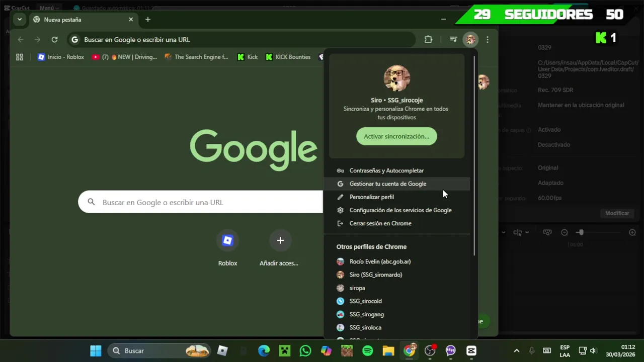Show hidden tray icons chevron

(x=516, y=350)
